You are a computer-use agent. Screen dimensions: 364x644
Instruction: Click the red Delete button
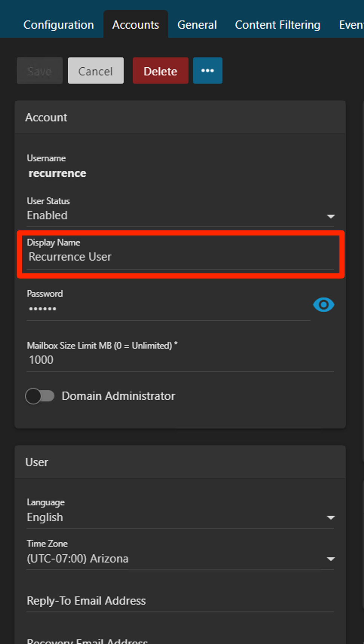161,71
